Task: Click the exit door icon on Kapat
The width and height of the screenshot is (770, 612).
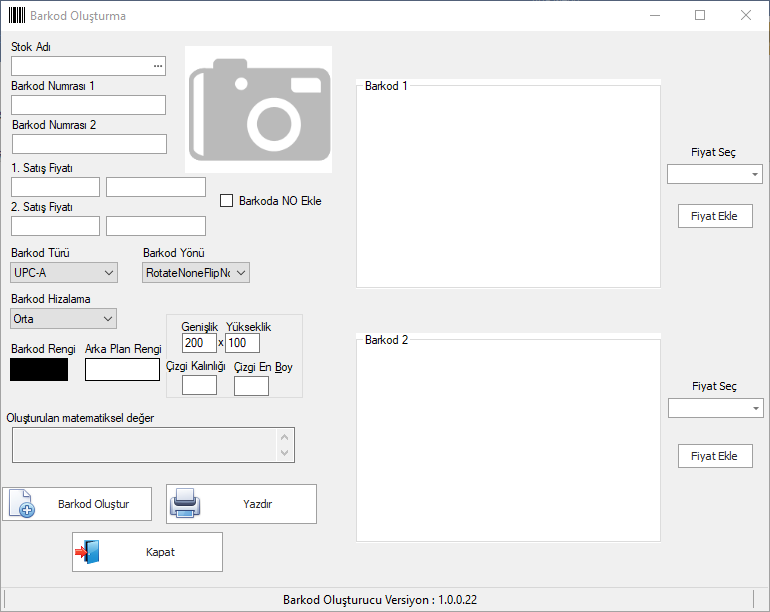Action: click(88, 552)
